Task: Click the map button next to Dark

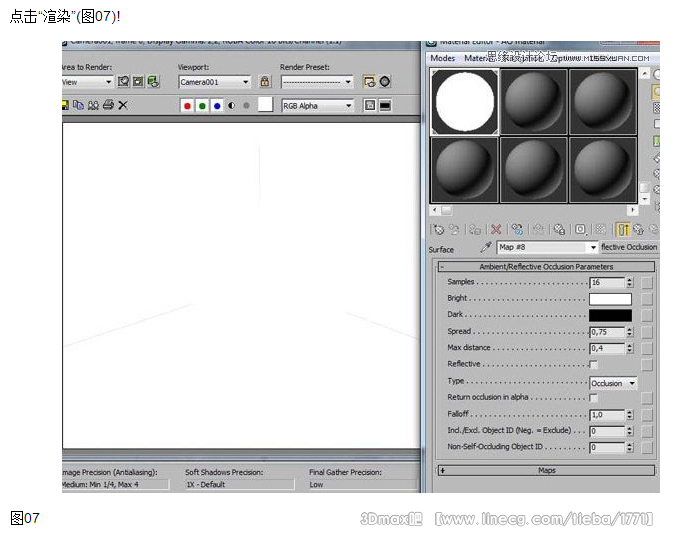Action: [647, 315]
